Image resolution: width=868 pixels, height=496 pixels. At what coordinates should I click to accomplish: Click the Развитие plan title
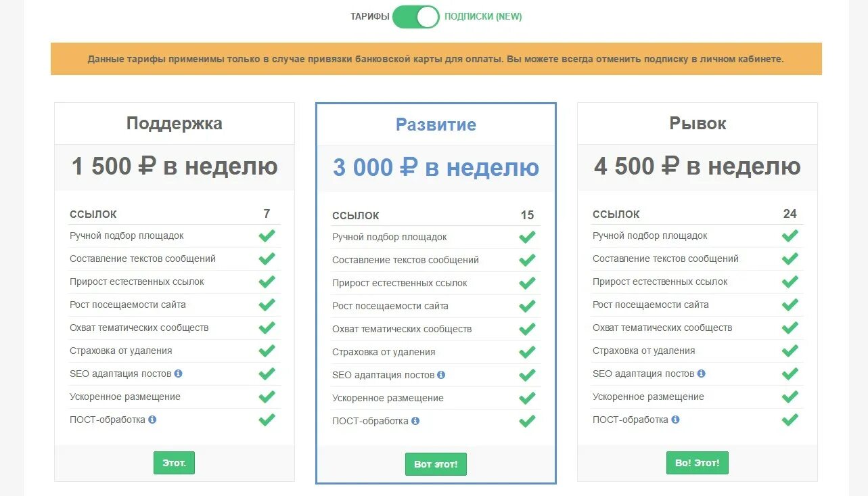(436, 125)
